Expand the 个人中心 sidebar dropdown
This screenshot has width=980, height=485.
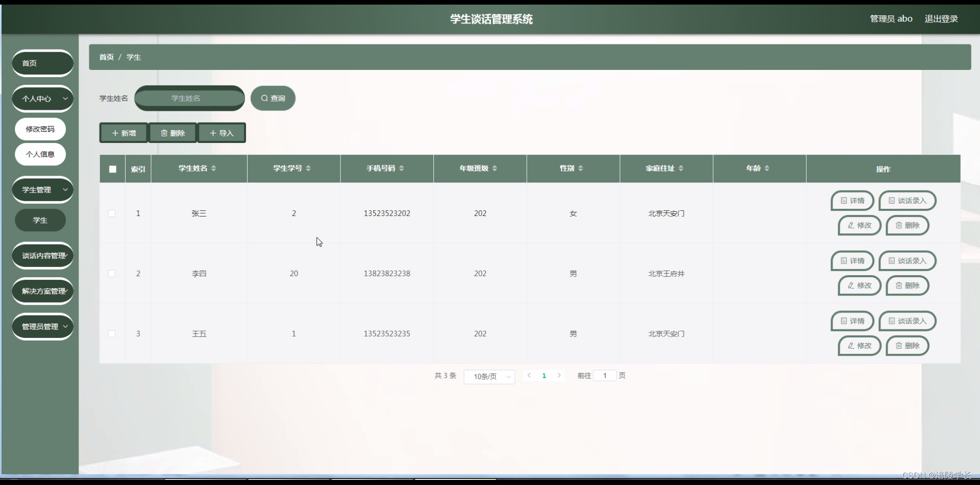click(42, 99)
